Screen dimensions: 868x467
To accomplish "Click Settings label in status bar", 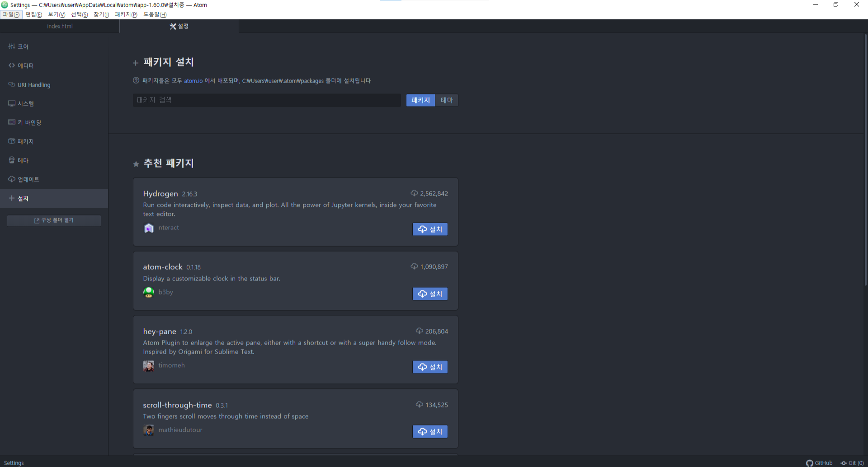I will [x=14, y=463].
